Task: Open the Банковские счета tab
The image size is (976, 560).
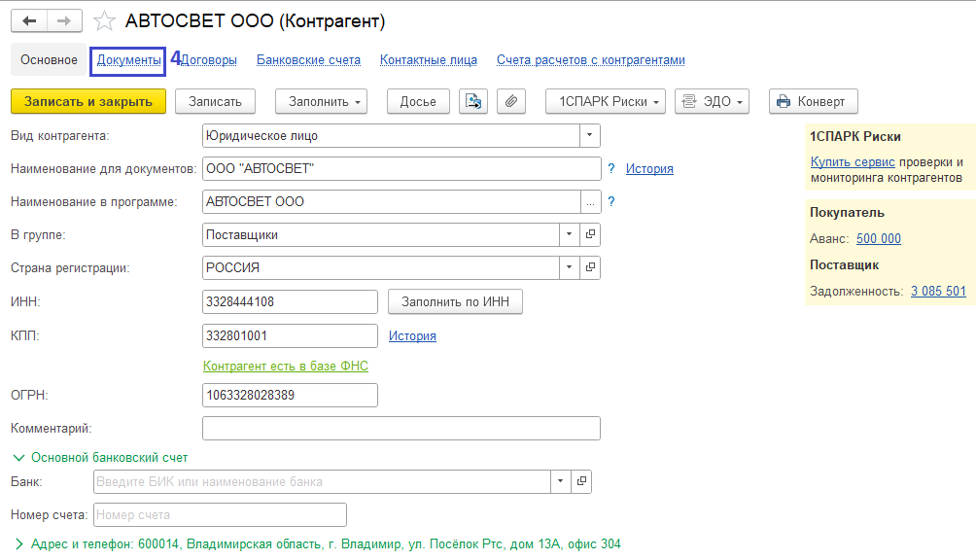Action: 308,60
